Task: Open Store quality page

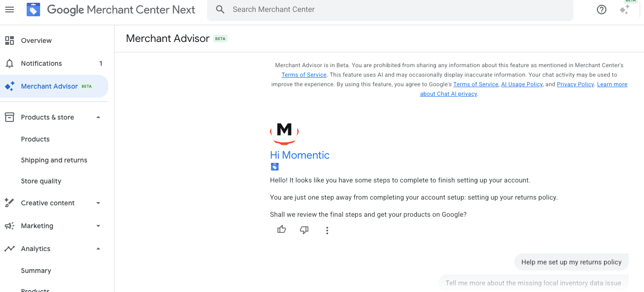Action: [41, 181]
